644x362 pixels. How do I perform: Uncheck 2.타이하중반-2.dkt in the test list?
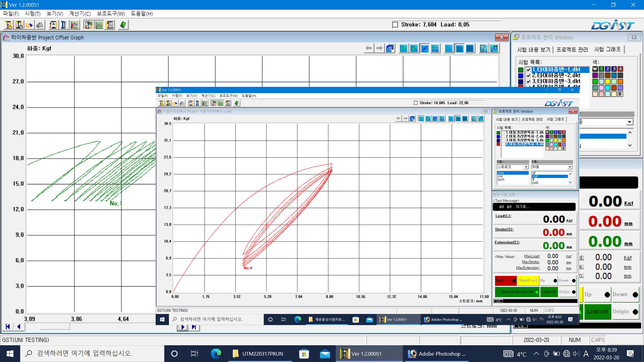point(528,75)
